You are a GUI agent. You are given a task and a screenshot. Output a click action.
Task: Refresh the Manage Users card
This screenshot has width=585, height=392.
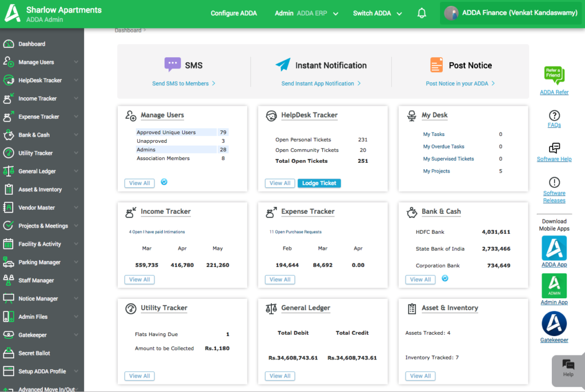point(164,182)
